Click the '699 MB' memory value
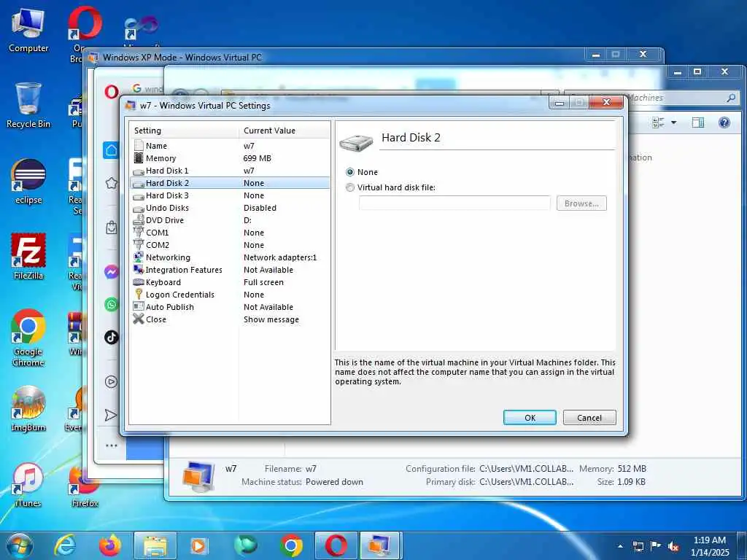Screen dimensions: 747x560 tap(258, 158)
